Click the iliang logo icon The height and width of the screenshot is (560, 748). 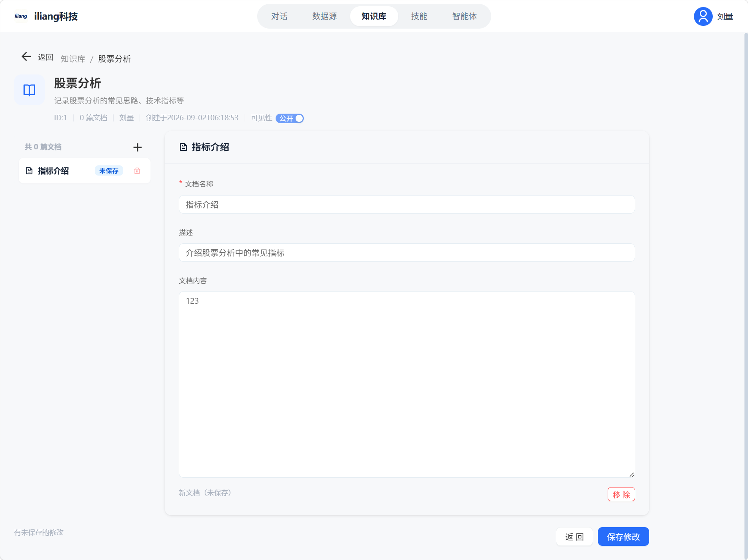[x=21, y=16]
